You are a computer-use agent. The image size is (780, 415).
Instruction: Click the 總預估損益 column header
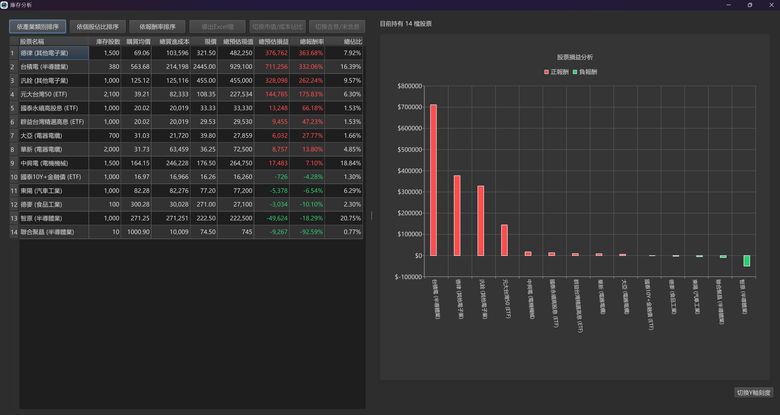[272, 41]
